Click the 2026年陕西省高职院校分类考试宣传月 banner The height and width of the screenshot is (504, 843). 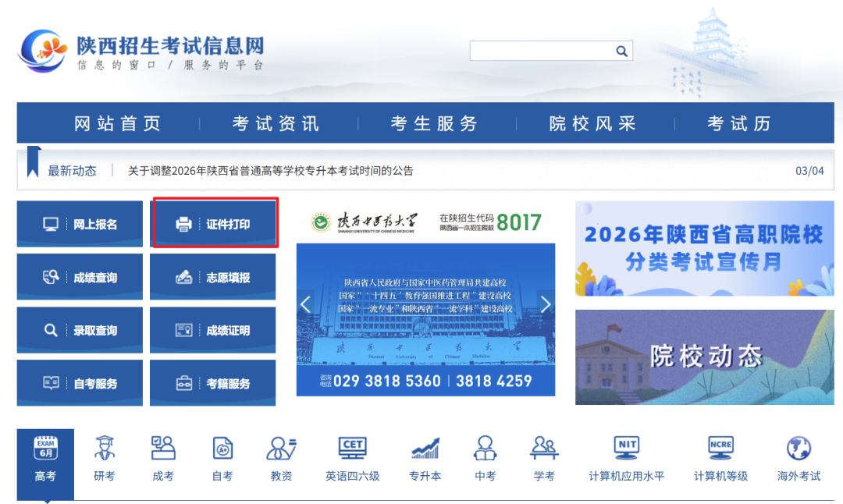tap(703, 249)
